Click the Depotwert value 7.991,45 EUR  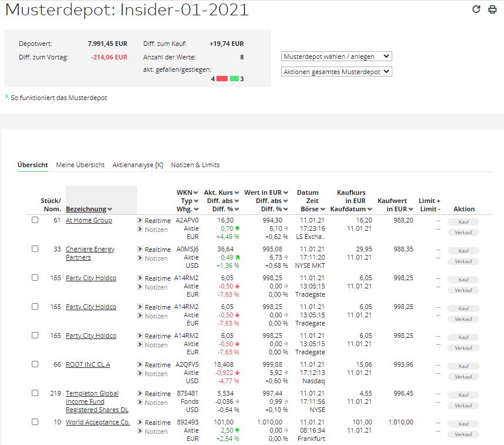coord(108,44)
